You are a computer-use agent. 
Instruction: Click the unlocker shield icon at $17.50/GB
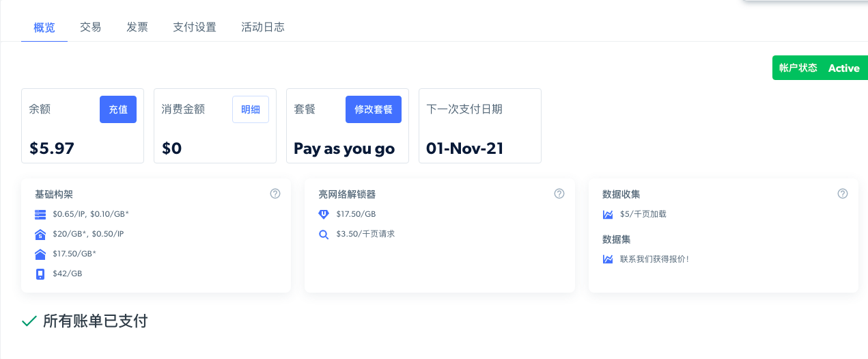(324, 214)
